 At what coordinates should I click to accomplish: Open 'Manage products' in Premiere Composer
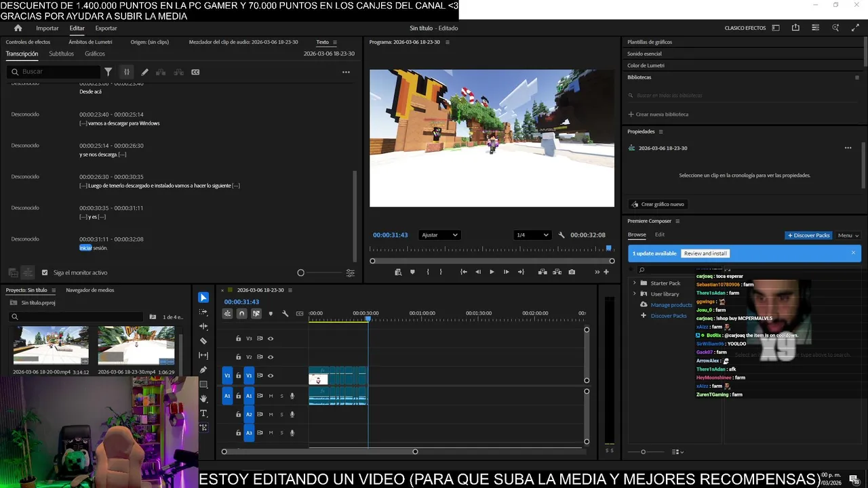[x=671, y=305]
